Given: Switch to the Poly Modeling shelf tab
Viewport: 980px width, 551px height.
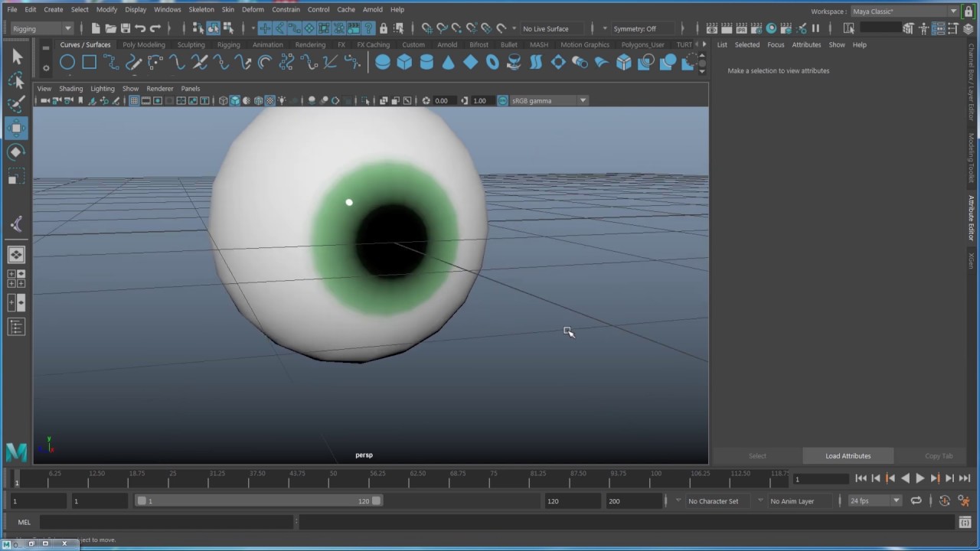Looking at the screenshot, I should point(144,44).
